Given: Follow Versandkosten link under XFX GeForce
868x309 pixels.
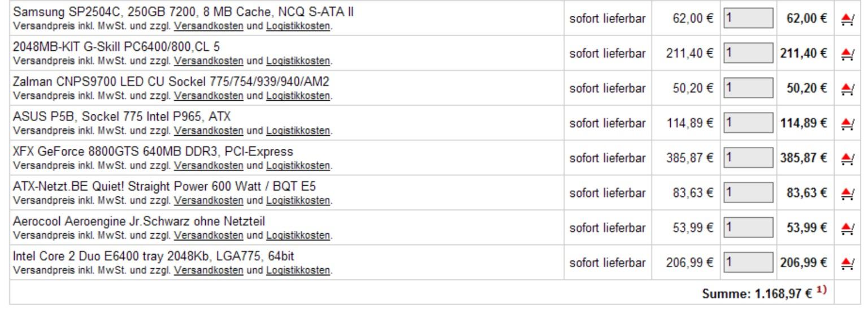Looking at the screenshot, I should point(209,166).
